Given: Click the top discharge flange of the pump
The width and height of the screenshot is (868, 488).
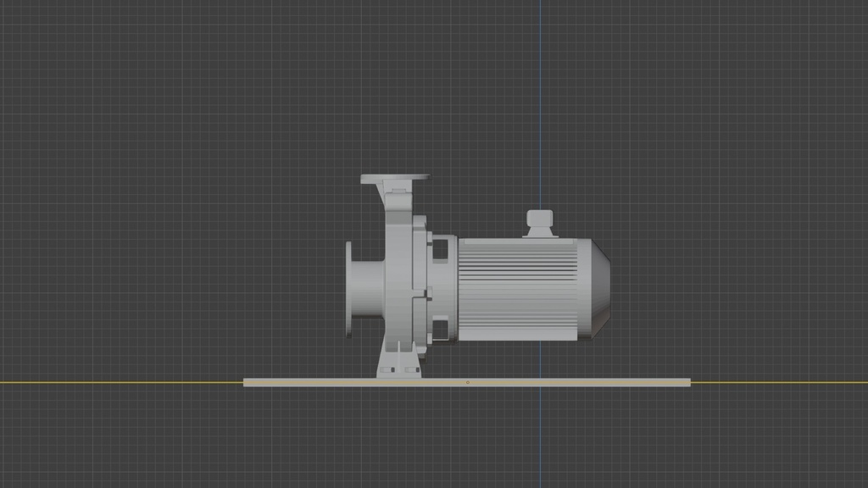Looking at the screenshot, I should 395,179.
